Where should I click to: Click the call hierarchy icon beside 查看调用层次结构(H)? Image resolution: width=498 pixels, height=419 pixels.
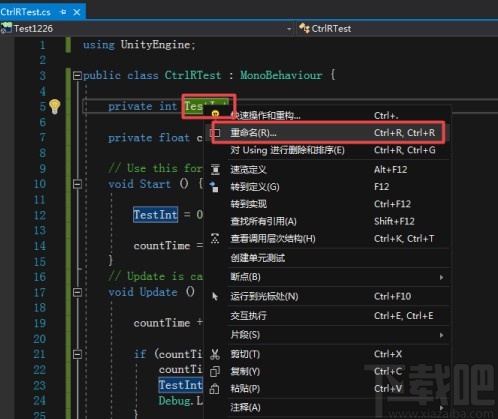[x=215, y=239]
